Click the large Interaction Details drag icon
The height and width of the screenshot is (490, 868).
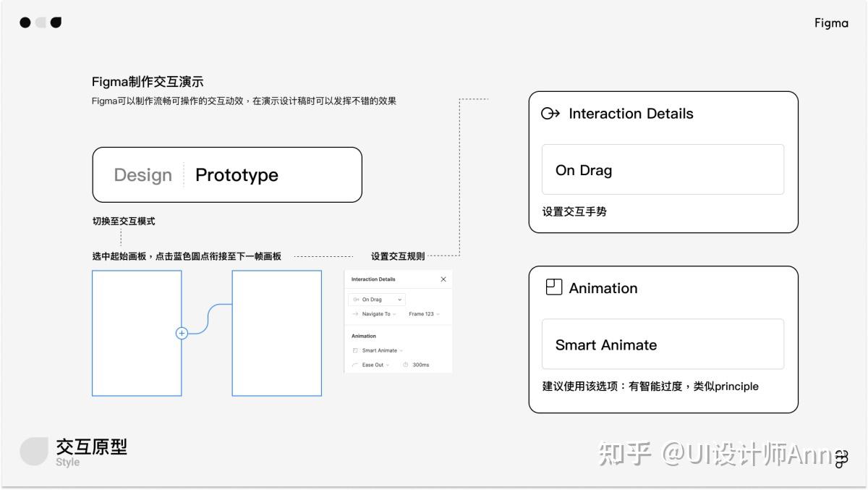coord(550,114)
